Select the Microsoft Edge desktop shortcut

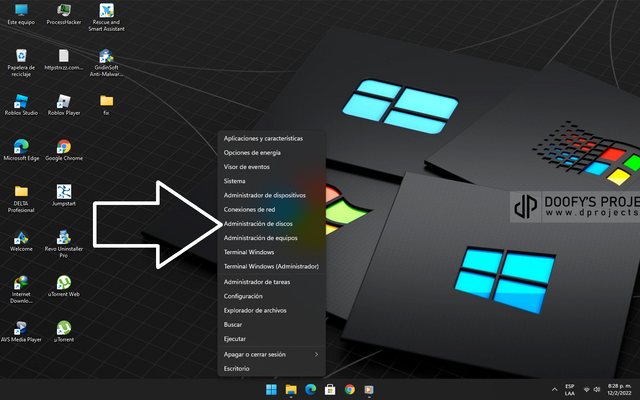[21, 150]
